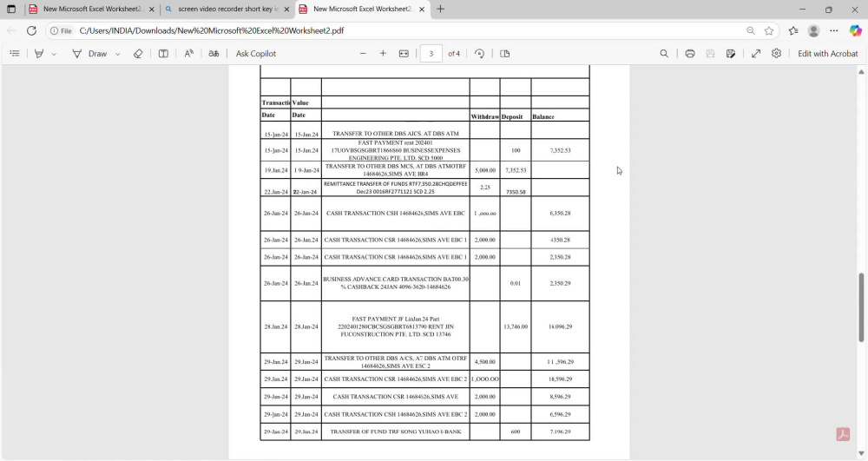Open Settings and more menu

point(834,31)
